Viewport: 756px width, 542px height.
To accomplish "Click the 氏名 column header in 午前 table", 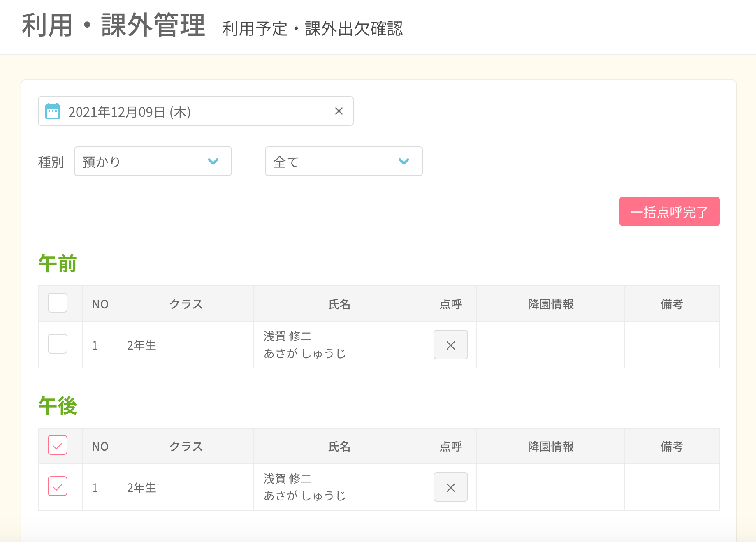I will coord(339,304).
